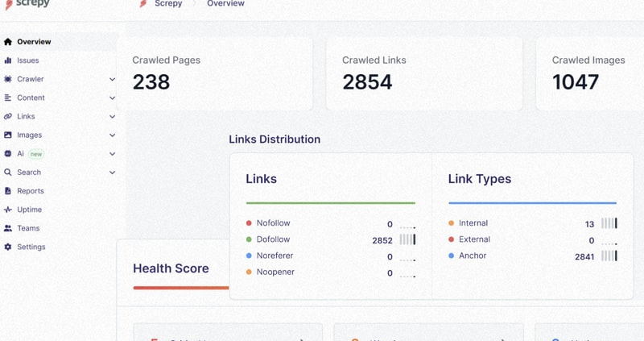
Task: Click the Nofollow red legend dot
Action: pyautogui.click(x=249, y=223)
